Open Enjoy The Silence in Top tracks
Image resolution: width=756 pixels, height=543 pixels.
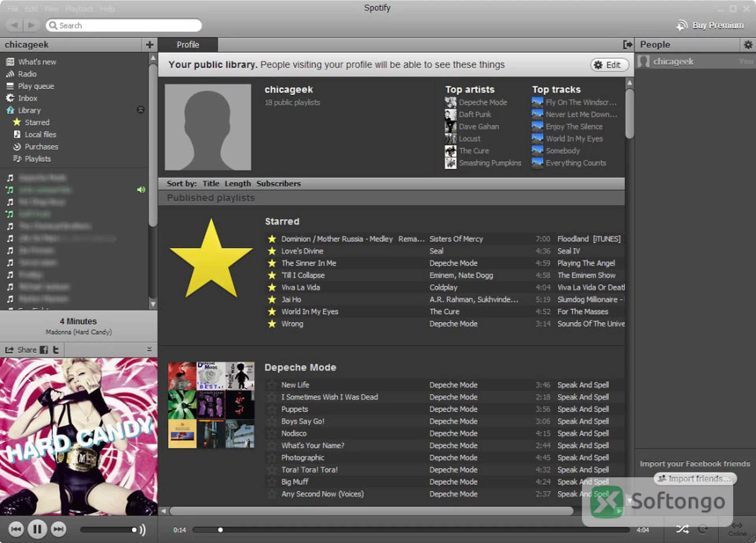pyautogui.click(x=574, y=127)
